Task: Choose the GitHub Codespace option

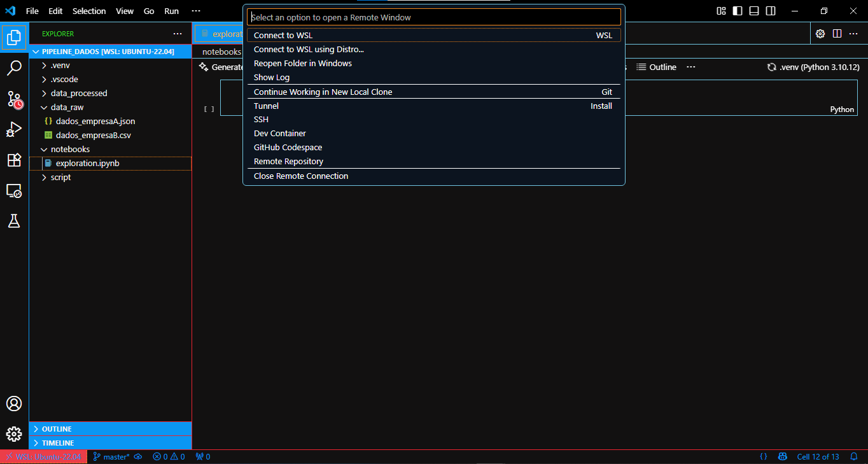Action: (433, 147)
